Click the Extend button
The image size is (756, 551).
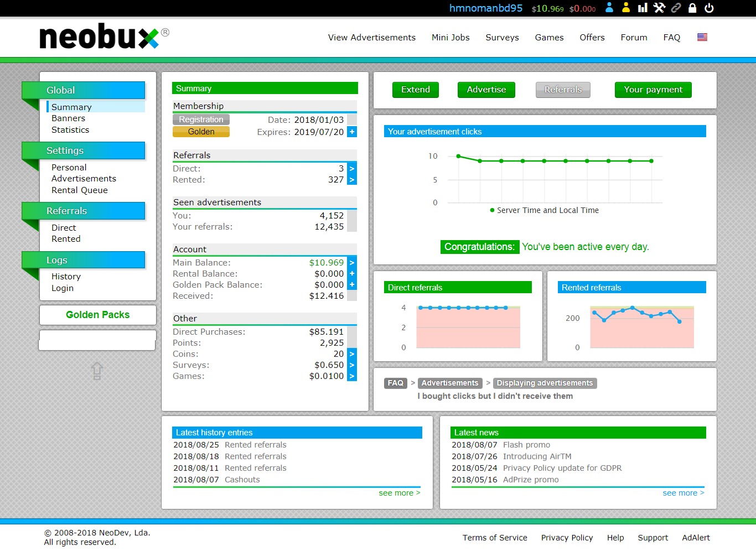click(416, 90)
